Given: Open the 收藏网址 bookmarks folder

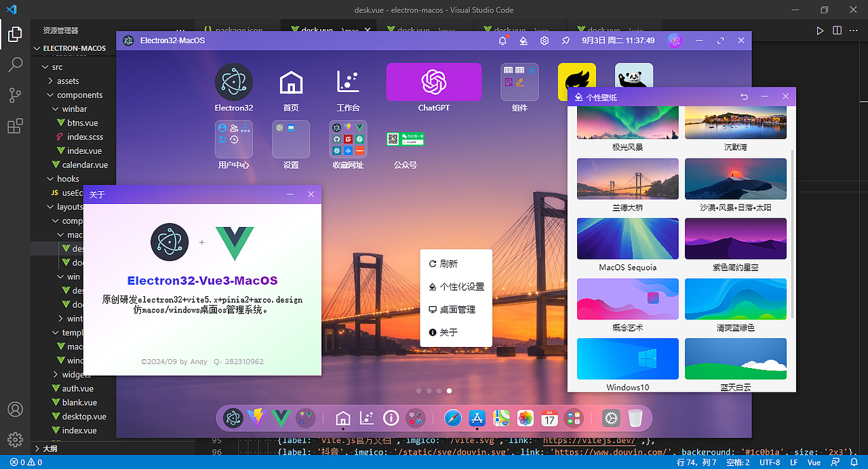Looking at the screenshot, I should click(348, 139).
